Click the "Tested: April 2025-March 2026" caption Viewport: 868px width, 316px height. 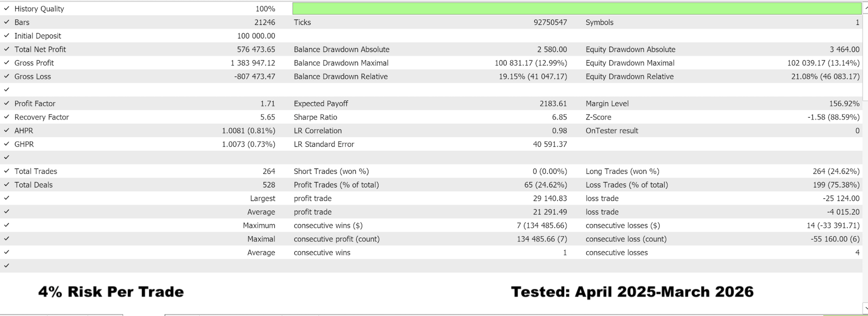coord(632,292)
